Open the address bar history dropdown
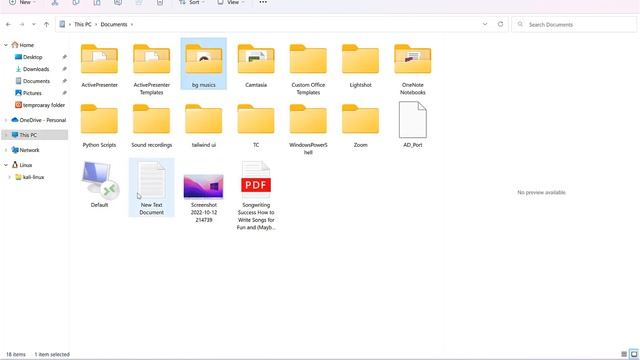 coord(485,24)
